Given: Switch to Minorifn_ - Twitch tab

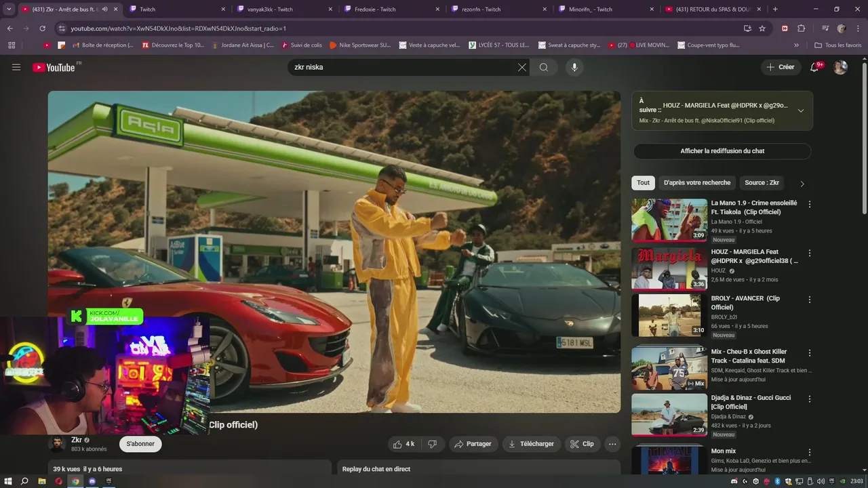Looking at the screenshot, I should point(606,9).
